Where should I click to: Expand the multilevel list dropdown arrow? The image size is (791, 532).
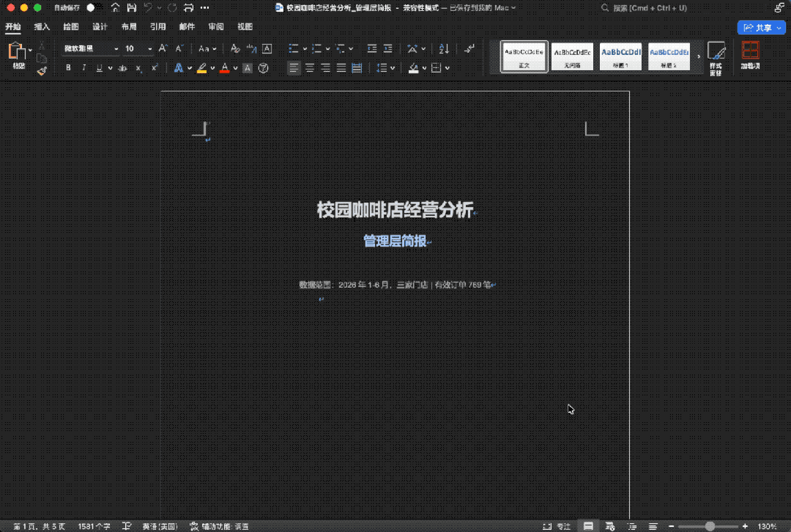point(351,49)
